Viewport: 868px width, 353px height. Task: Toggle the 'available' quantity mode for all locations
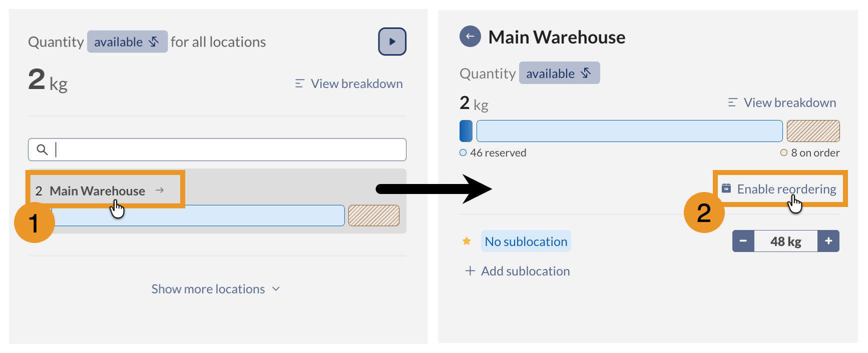coord(127,42)
